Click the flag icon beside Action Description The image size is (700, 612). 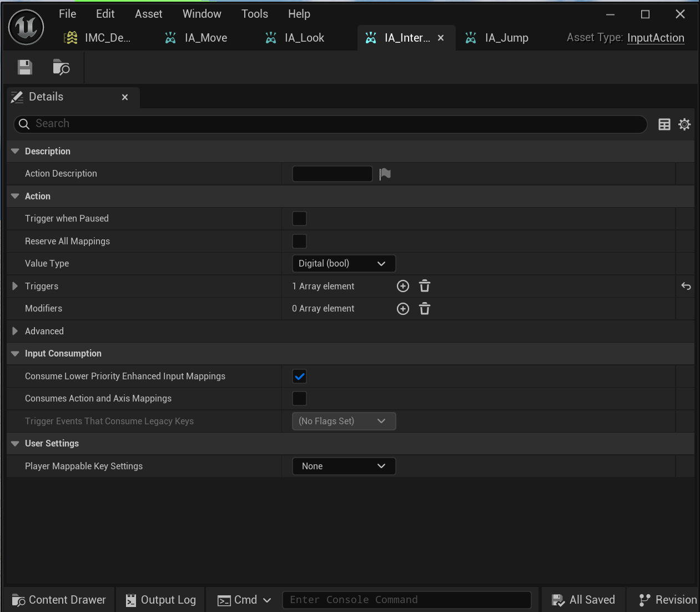[x=385, y=174]
